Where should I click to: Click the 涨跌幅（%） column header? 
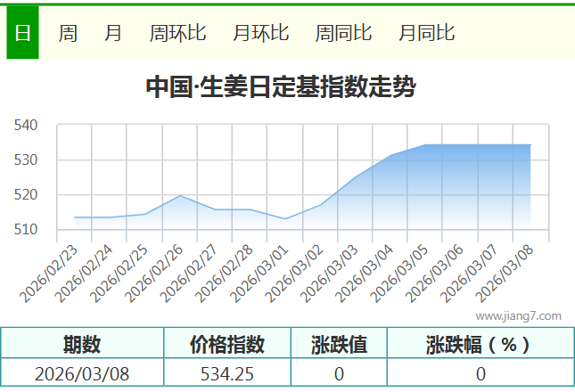click(x=480, y=344)
